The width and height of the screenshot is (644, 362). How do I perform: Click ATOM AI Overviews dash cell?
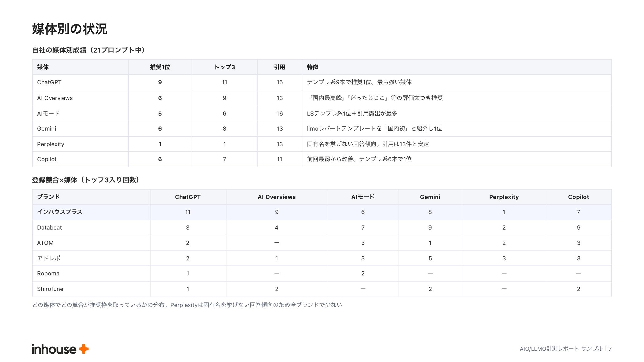277,243
